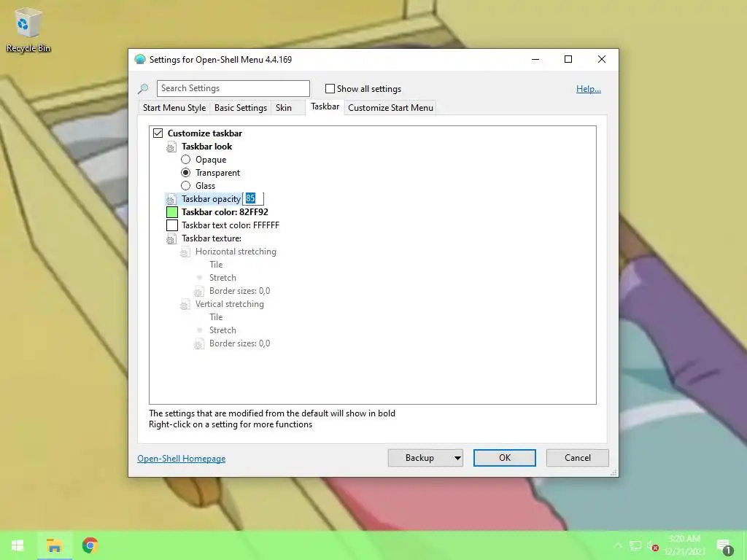
Task: Click the muted volume tray icon
Action: [652, 545]
